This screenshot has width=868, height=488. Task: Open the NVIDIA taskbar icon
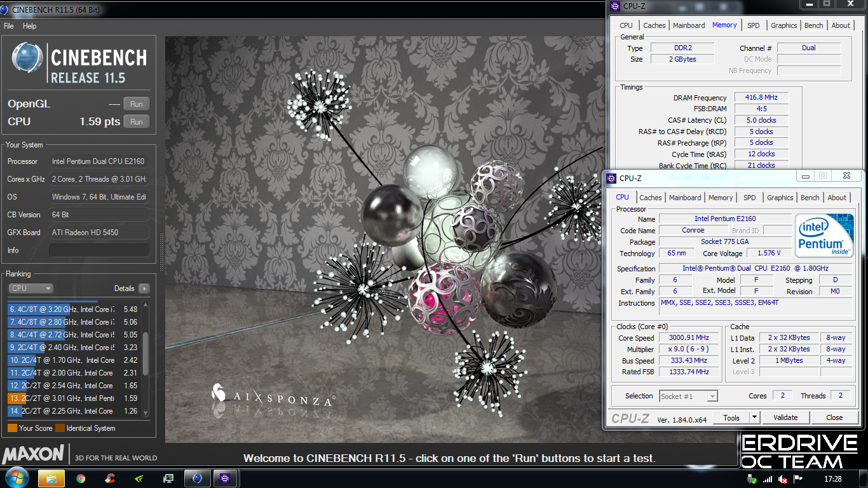(x=139, y=478)
